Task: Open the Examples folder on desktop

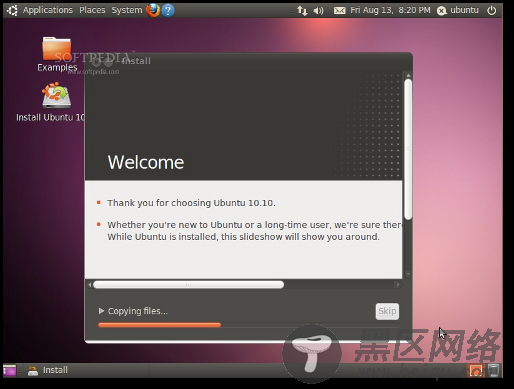Action: pos(57,54)
